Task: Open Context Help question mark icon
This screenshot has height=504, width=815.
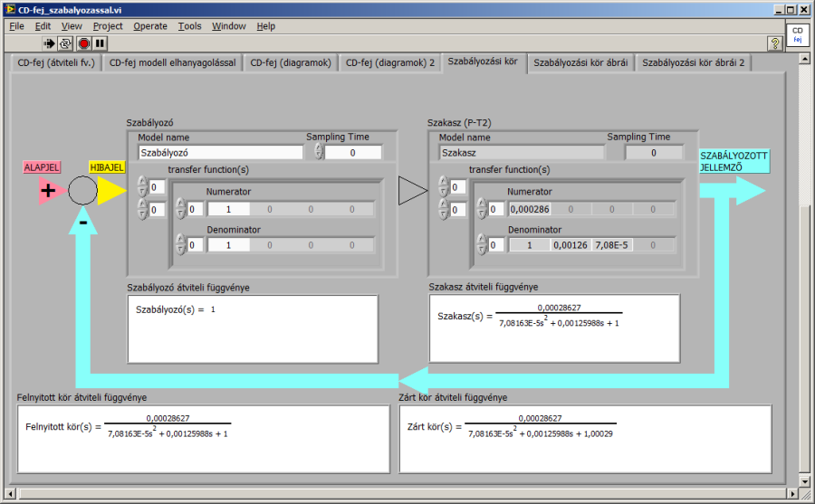Action: click(774, 43)
